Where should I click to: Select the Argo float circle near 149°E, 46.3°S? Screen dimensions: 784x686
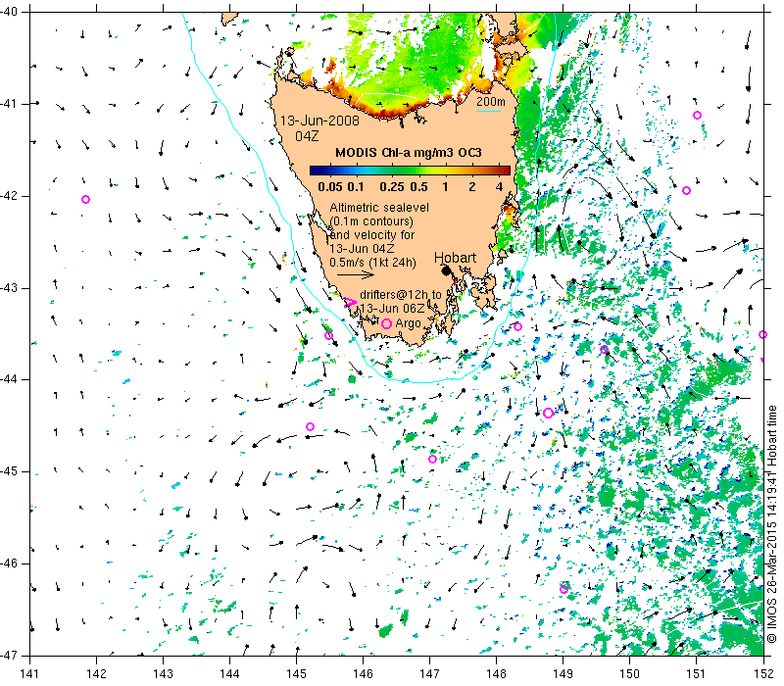564,590
